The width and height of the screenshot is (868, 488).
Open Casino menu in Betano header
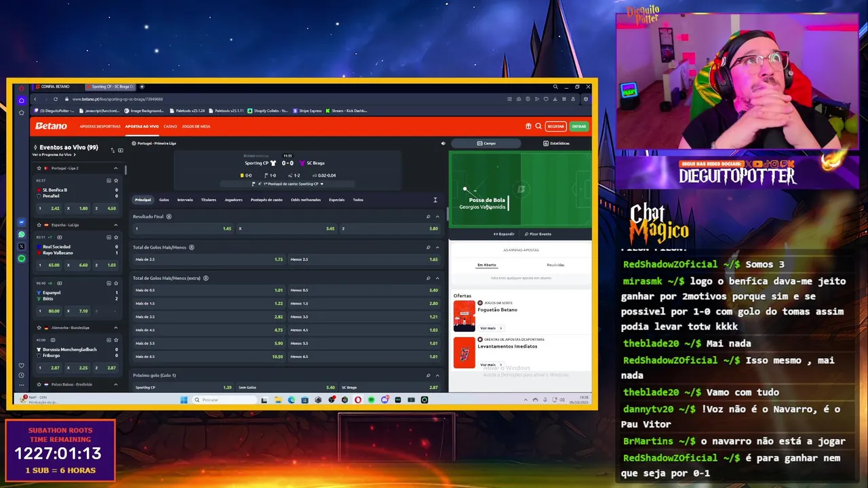click(x=170, y=126)
